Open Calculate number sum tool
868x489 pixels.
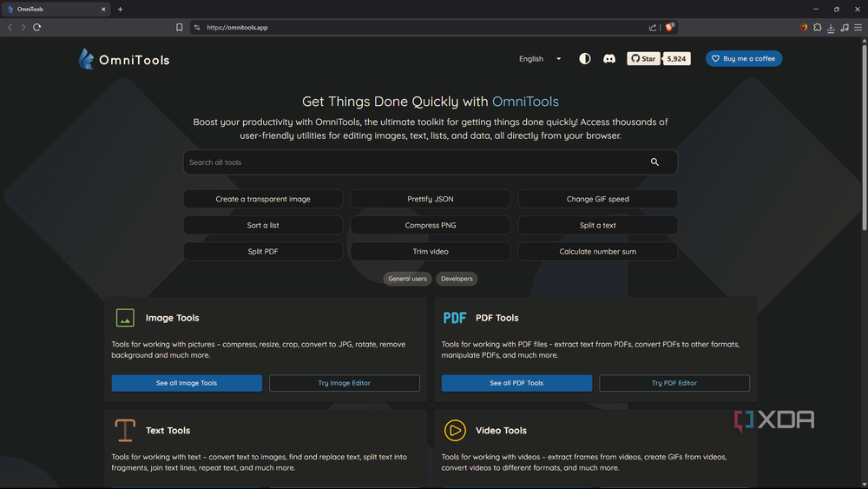(x=598, y=251)
